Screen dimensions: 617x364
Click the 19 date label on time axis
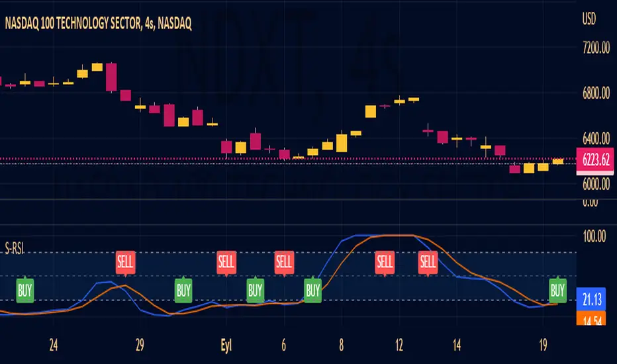[543, 345]
